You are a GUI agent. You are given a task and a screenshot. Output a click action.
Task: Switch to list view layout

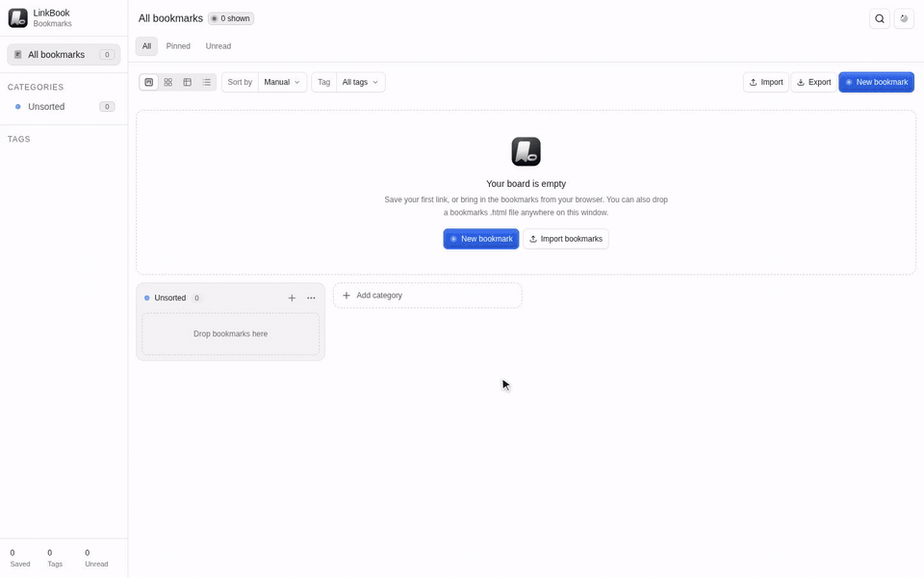coord(207,82)
